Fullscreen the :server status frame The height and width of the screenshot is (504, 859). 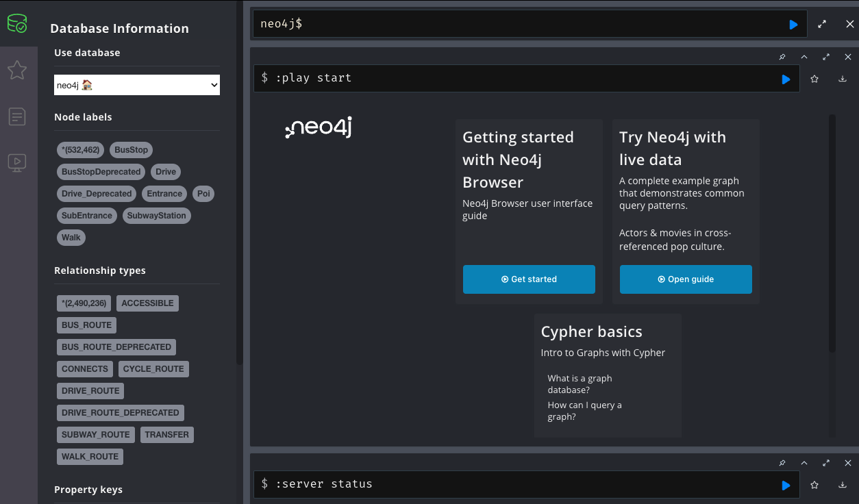click(x=826, y=463)
